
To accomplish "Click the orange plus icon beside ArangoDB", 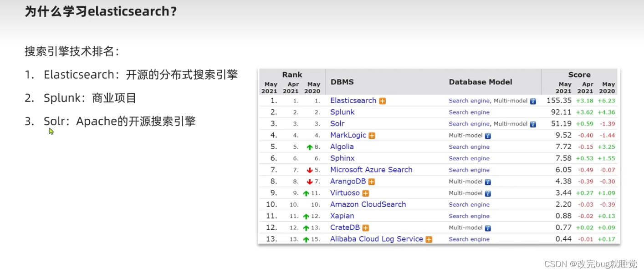I will pyautogui.click(x=372, y=182).
